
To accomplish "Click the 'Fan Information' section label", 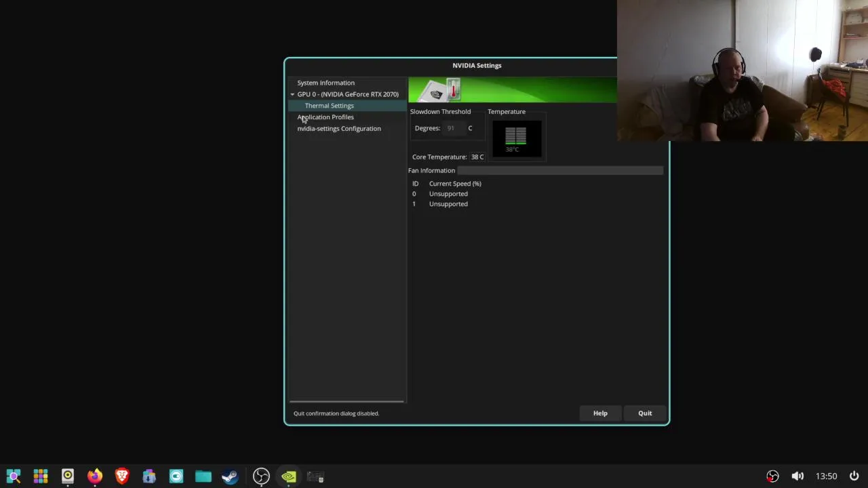I will coord(431,171).
